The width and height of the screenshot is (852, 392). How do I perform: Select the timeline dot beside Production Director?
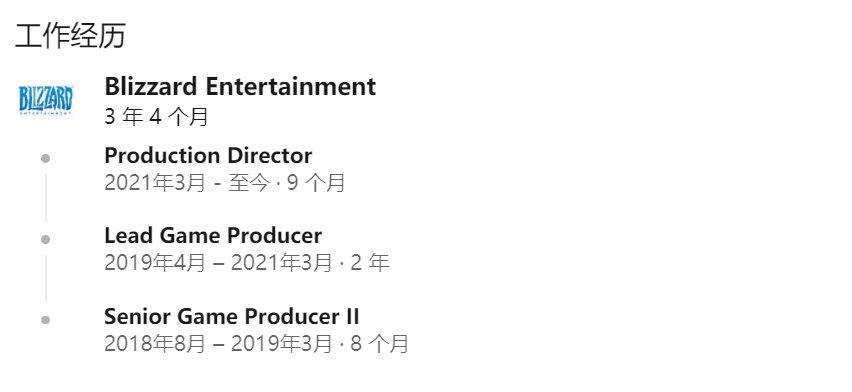46,159
